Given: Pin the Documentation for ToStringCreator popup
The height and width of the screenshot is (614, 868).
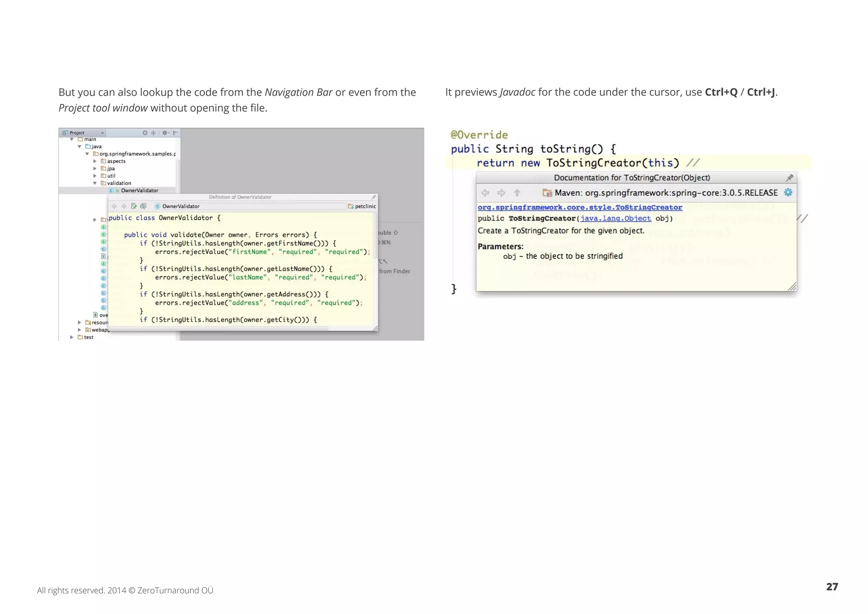Looking at the screenshot, I should click(x=790, y=178).
